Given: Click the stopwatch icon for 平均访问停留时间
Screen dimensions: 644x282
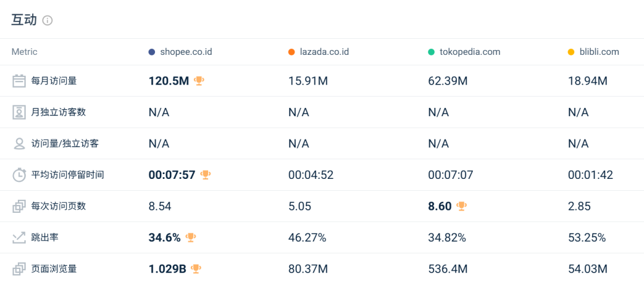Looking at the screenshot, I should pyautogui.click(x=19, y=175).
